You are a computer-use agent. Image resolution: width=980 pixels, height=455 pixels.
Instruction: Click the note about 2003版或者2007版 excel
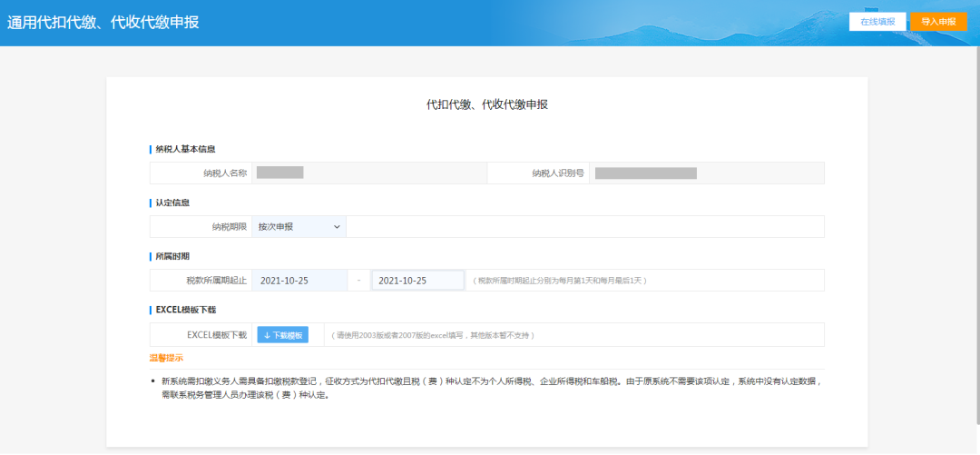[x=433, y=335]
